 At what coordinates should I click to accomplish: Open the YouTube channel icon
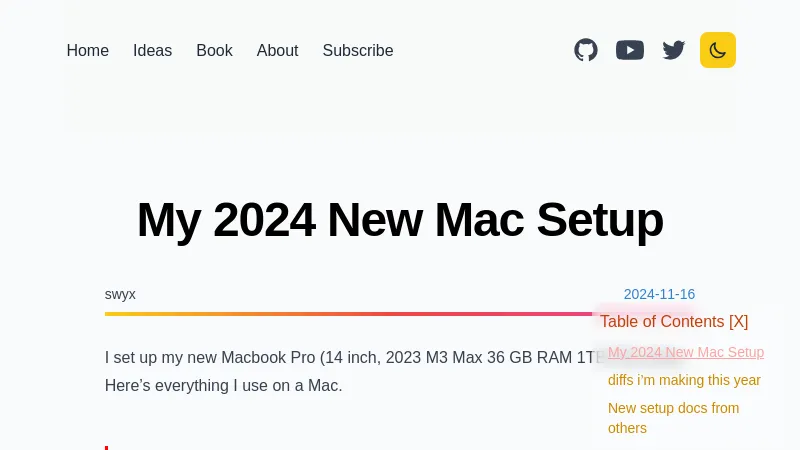tap(630, 50)
